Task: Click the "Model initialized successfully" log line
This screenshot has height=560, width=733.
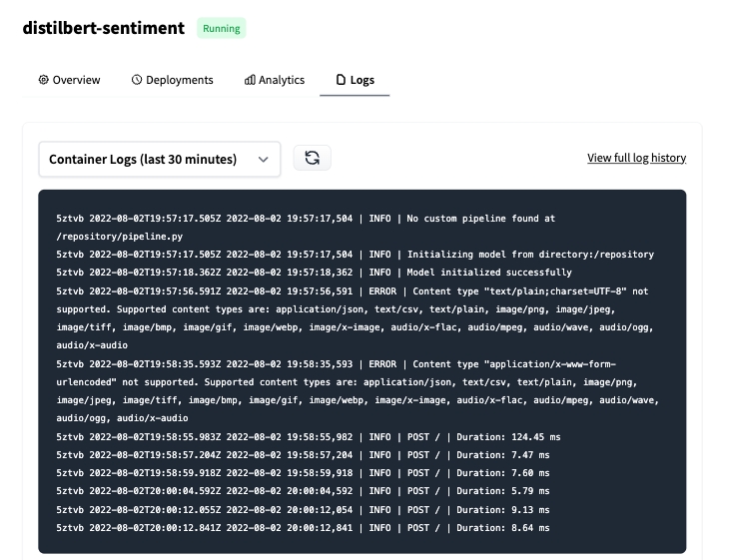Action: 315,273
